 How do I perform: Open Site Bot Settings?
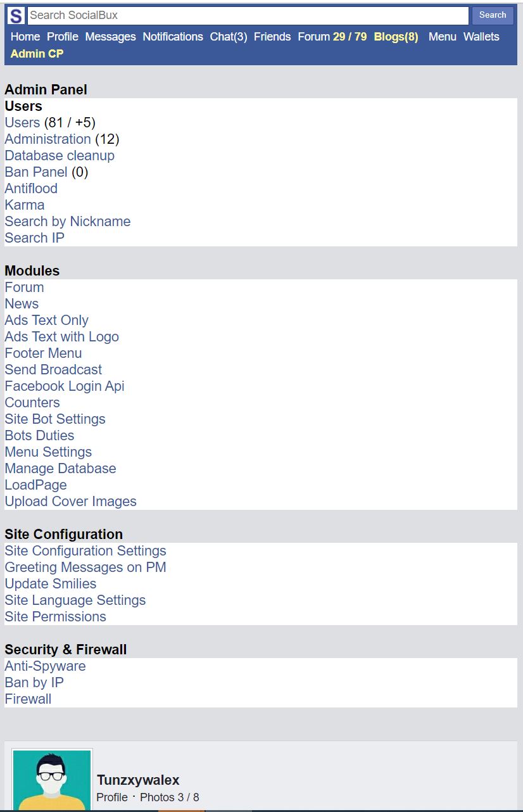(55, 419)
